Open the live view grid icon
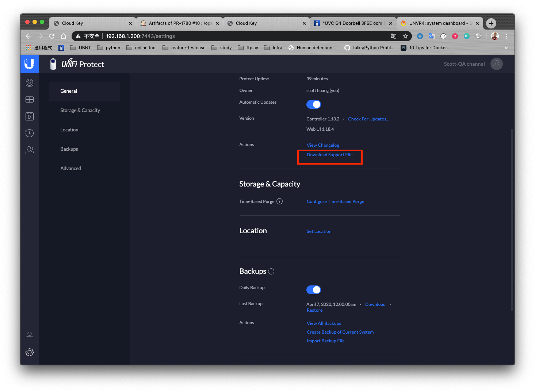This screenshot has width=535, height=392. tap(30, 100)
